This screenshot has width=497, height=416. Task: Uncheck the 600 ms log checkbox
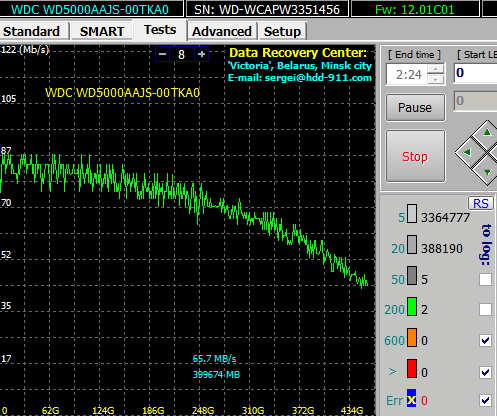(x=485, y=340)
